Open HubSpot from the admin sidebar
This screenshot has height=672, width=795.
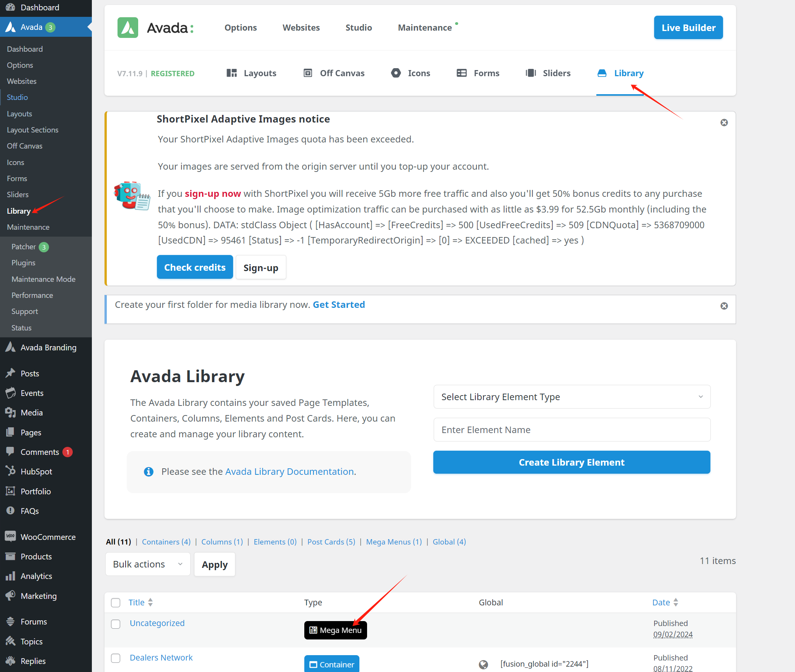coord(36,471)
